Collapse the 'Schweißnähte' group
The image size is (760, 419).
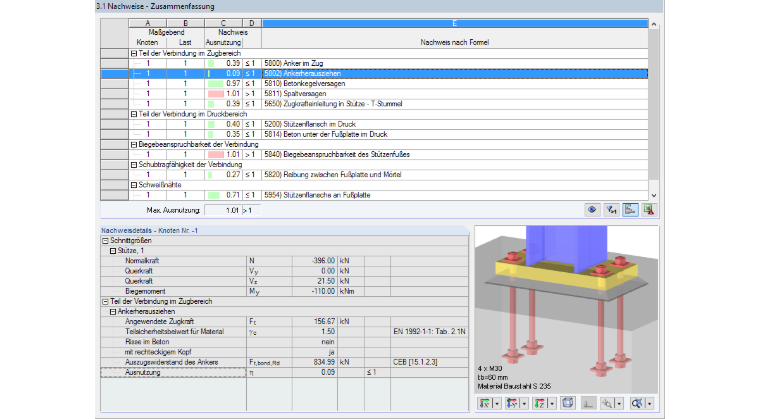point(134,185)
